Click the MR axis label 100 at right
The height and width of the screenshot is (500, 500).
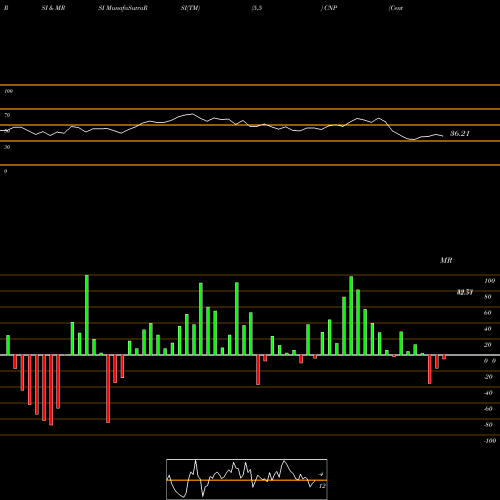point(490,281)
